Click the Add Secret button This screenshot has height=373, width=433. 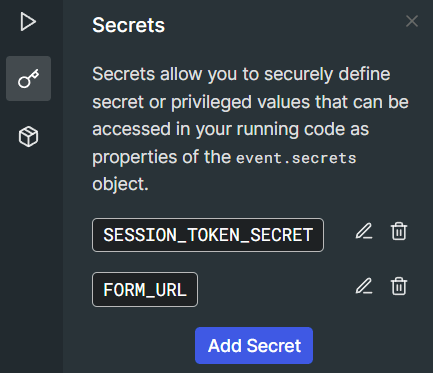pos(254,346)
